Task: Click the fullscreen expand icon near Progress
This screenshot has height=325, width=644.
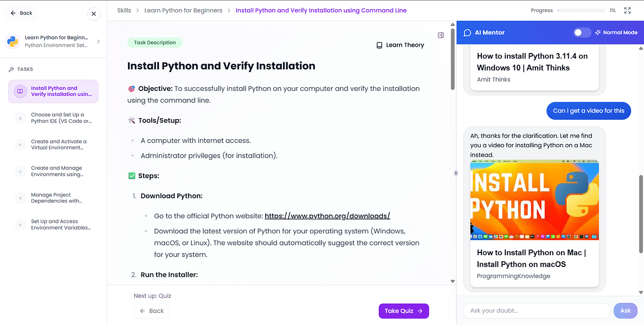Action: 627,10
